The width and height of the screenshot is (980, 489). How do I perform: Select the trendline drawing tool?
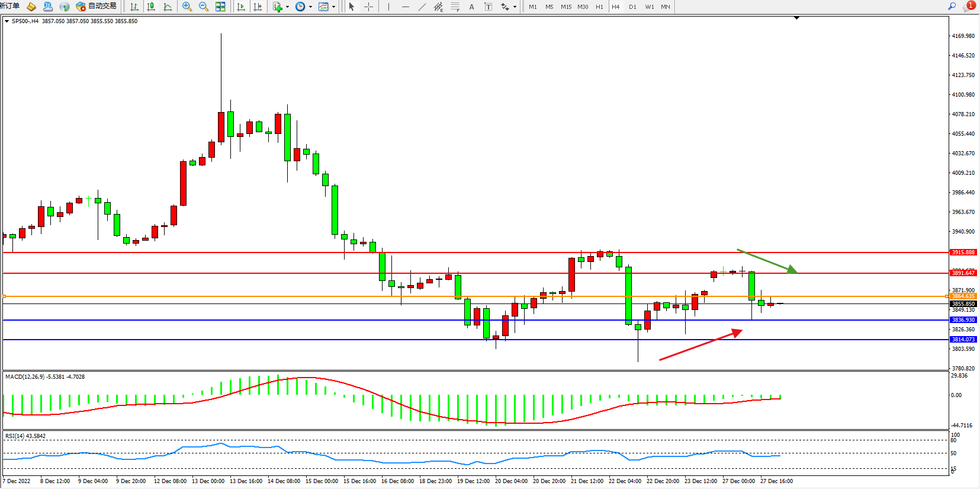[x=422, y=7]
